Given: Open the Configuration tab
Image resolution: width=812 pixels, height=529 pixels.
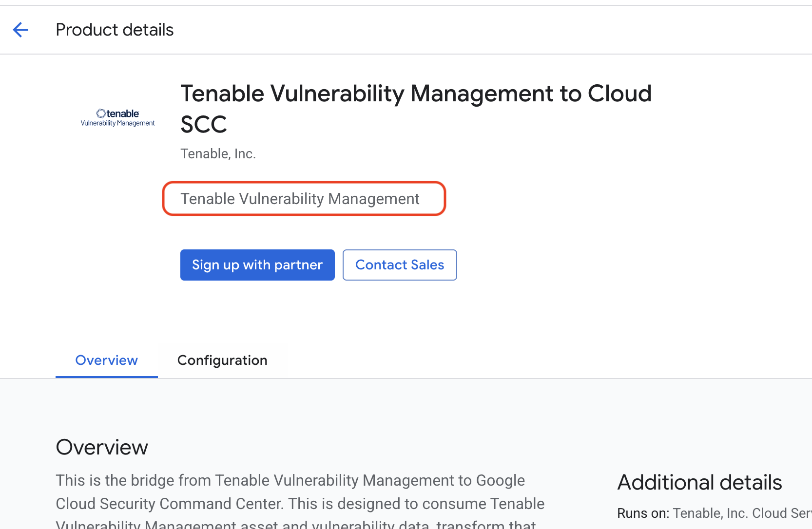Looking at the screenshot, I should point(222,360).
